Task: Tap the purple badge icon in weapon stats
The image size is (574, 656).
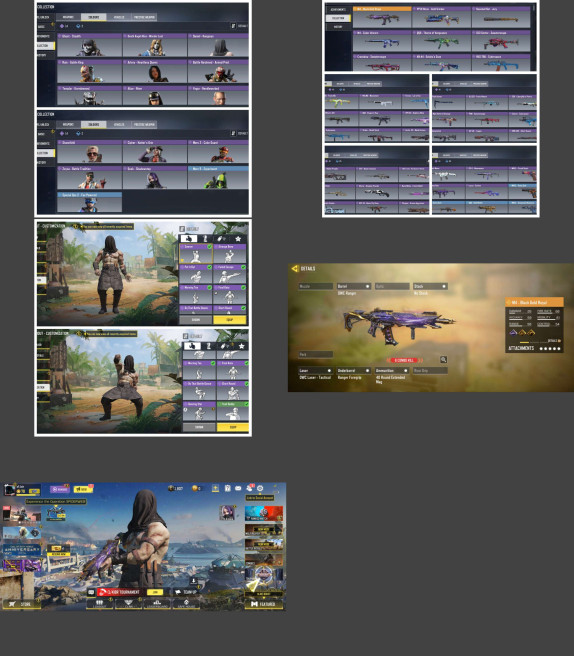Action: click(x=513, y=333)
